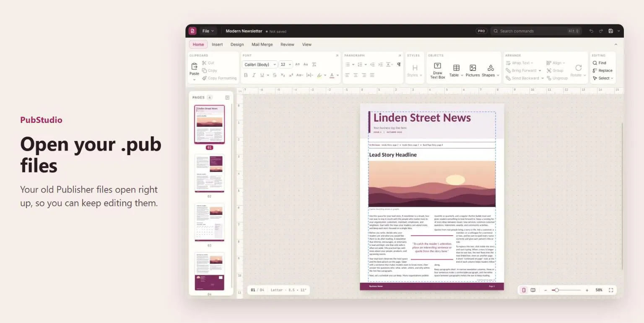
Task: Go to the Mail Merge tab
Action: coord(262,44)
